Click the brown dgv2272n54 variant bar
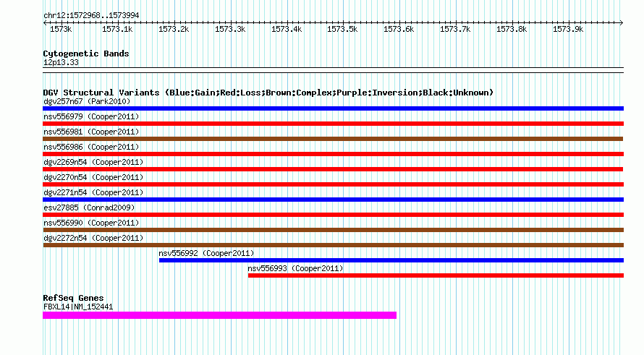Screen dimensions: 644x355 [333, 245]
